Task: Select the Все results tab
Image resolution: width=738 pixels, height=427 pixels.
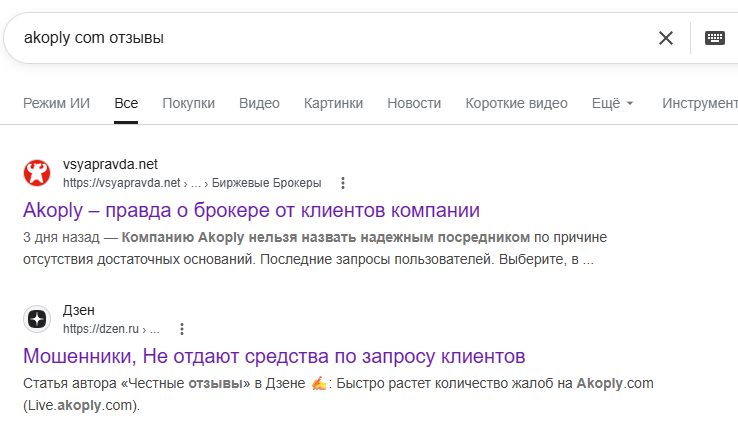Action: coord(126,103)
